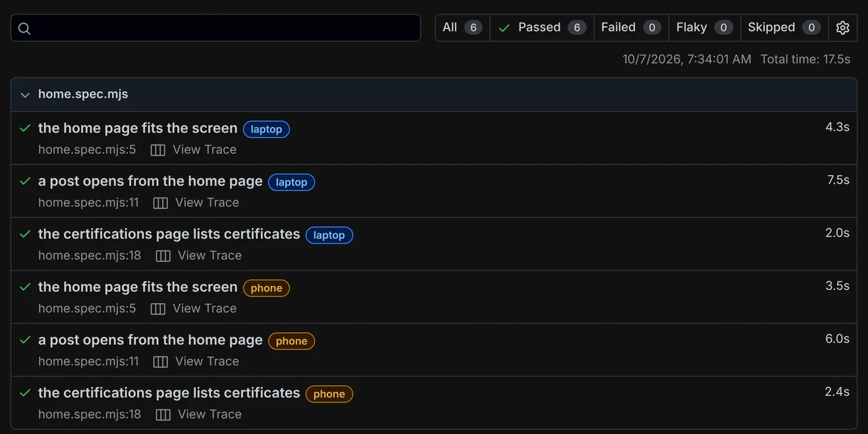Show All tests filter
This screenshot has width=868, height=434.
(463, 28)
